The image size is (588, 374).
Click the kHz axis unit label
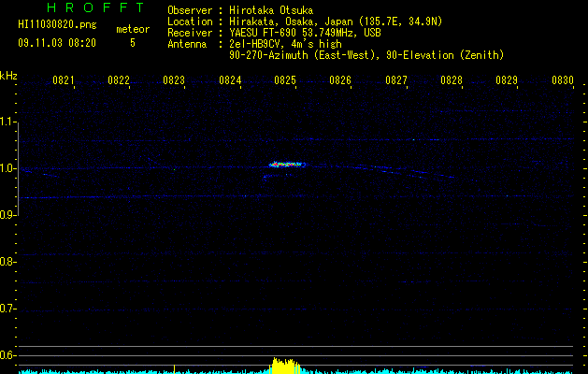(8, 76)
